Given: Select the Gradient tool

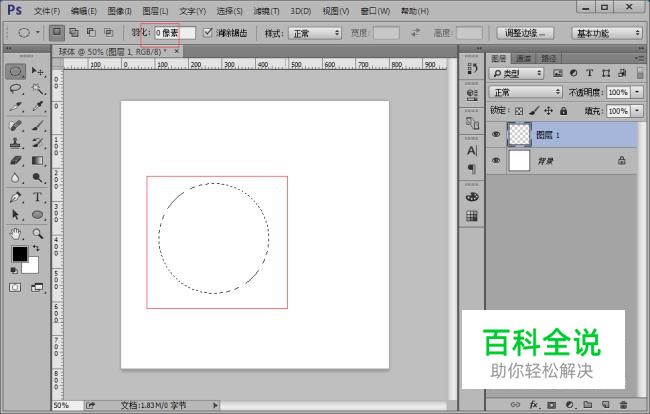Looking at the screenshot, I should click(38, 160).
